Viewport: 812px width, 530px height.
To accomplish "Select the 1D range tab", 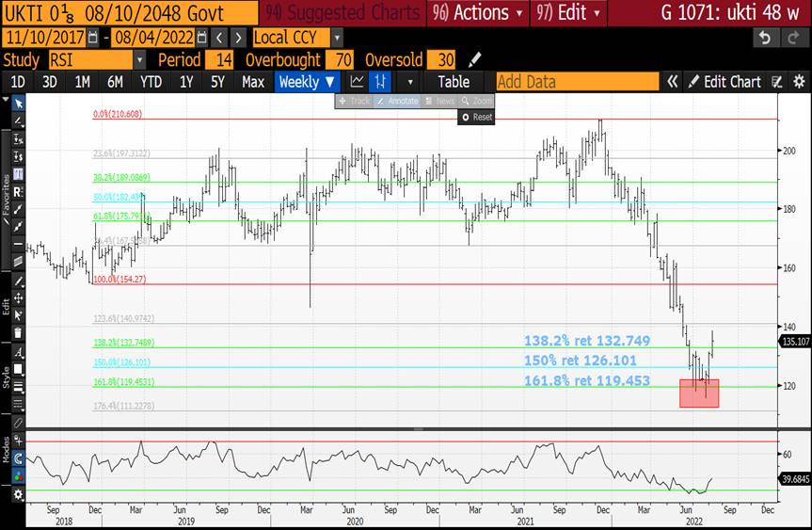I will tap(18, 82).
